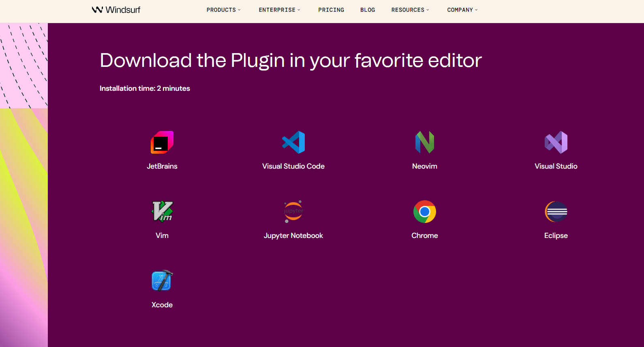This screenshot has width=644, height=347.
Task: Click the Visual Studio Code text label
Action: click(x=293, y=166)
